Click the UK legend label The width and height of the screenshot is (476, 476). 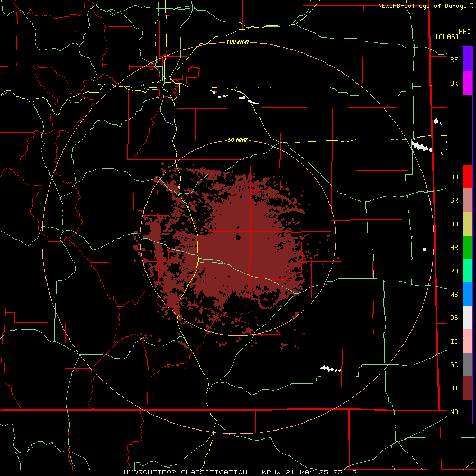[454, 83]
